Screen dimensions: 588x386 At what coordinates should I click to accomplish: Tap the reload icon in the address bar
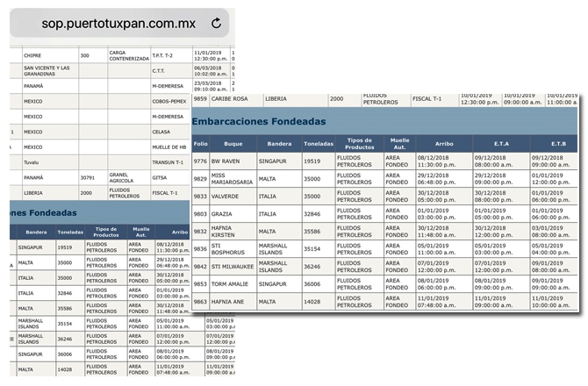point(217,23)
